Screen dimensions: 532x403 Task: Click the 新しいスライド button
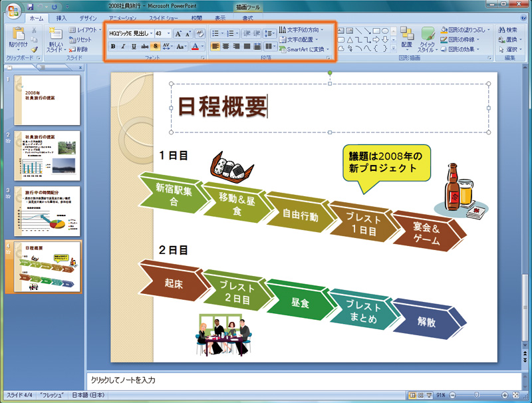pyautogui.click(x=56, y=39)
